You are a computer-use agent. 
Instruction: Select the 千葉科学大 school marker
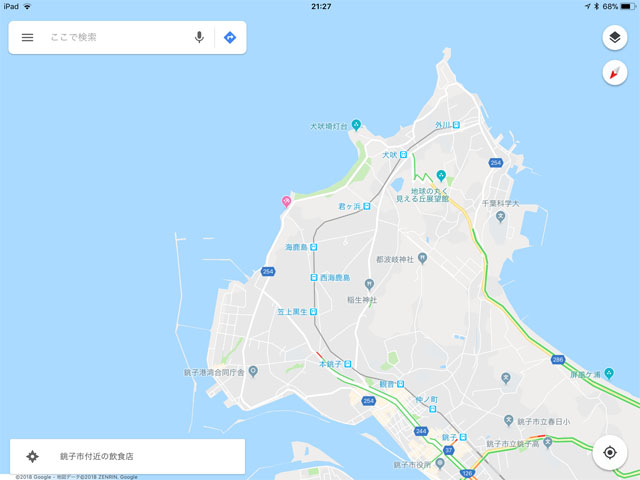click(x=500, y=217)
